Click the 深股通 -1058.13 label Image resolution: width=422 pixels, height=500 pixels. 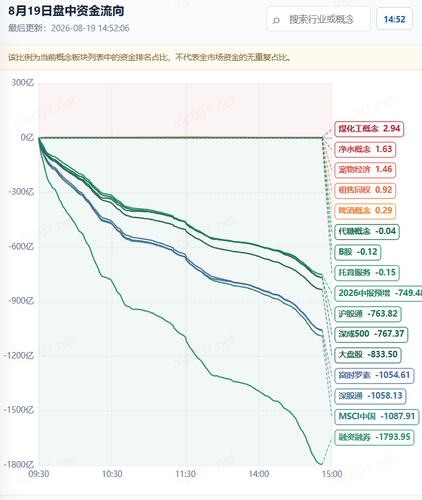pos(370,396)
